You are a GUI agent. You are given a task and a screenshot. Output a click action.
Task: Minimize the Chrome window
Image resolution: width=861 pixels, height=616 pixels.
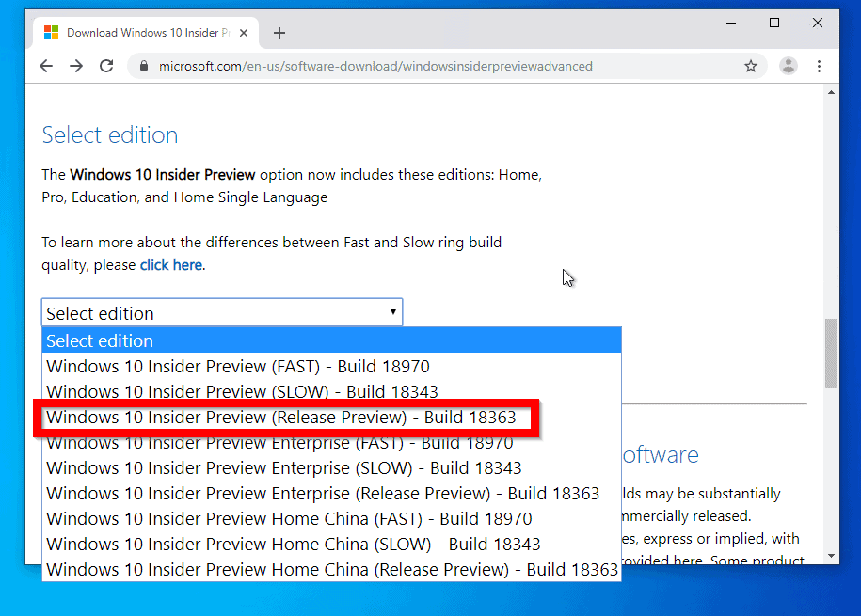point(731,24)
